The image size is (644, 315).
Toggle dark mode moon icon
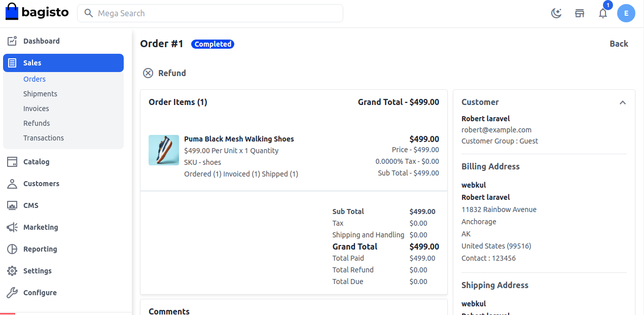[556, 13]
